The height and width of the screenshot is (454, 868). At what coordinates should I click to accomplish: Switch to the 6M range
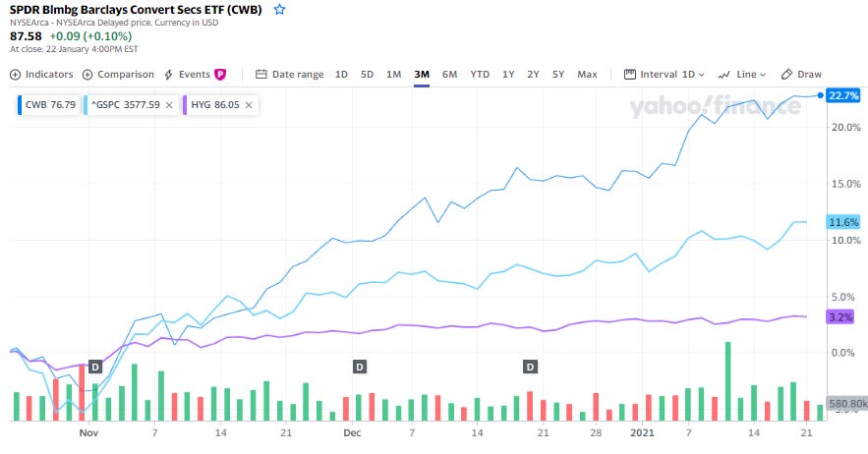[449, 74]
